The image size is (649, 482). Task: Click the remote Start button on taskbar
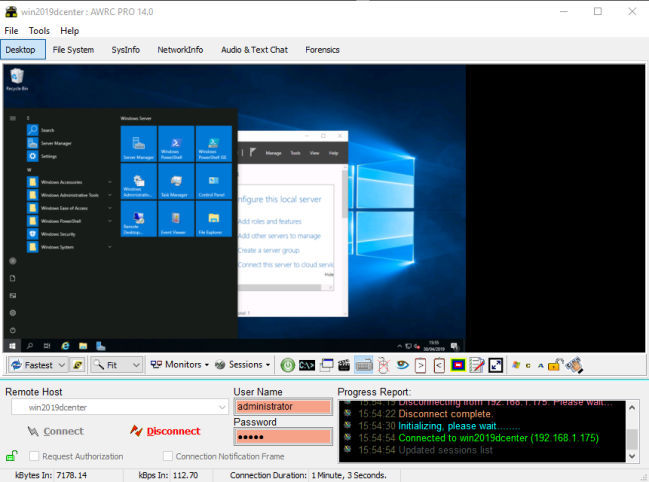[12, 345]
